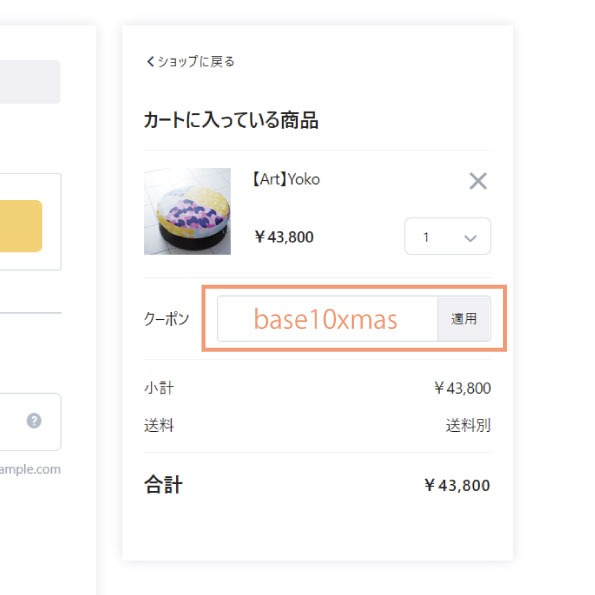595x595 pixels.
Task: Click the back chevron beside ショップに戻る
Action: coord(150,61)
